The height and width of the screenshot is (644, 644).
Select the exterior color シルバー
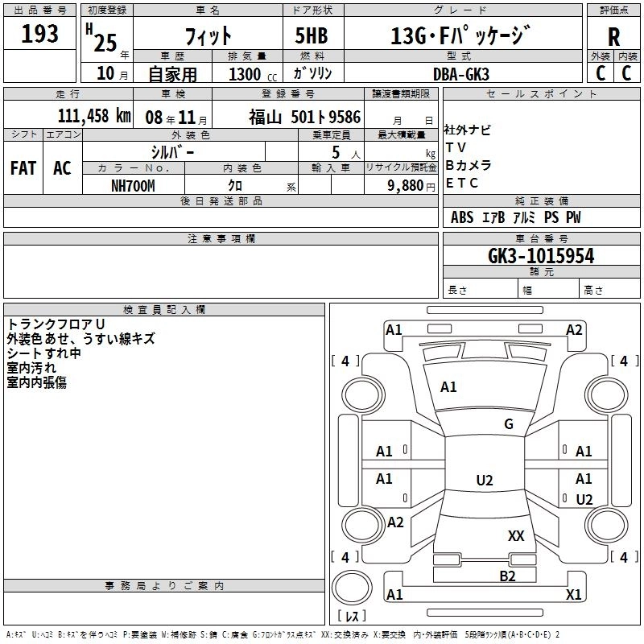172,152
